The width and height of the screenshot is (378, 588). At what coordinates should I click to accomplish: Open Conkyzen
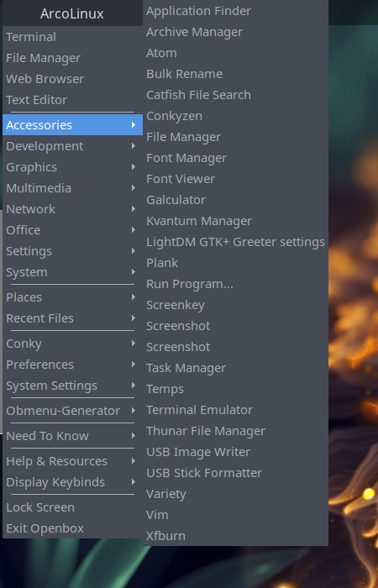tap(235, 116)
